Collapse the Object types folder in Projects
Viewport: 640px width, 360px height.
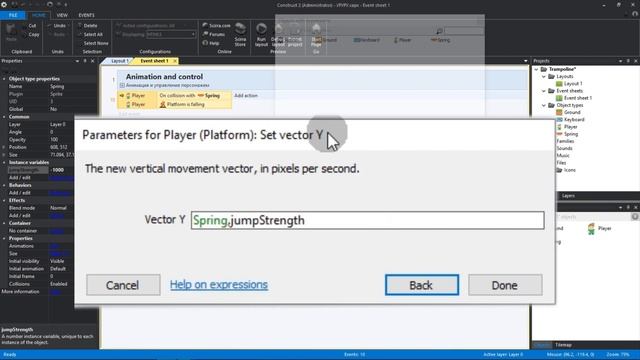click(544, 105)
